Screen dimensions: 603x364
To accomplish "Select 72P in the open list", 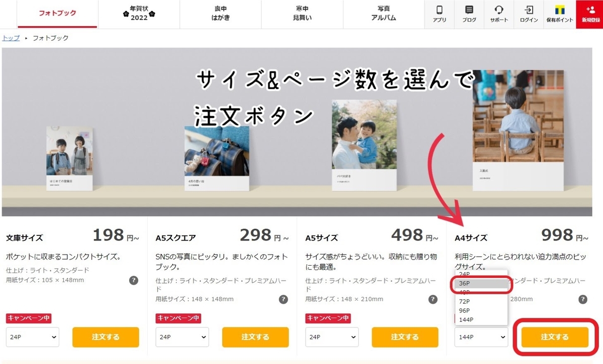I will (481, 301).
